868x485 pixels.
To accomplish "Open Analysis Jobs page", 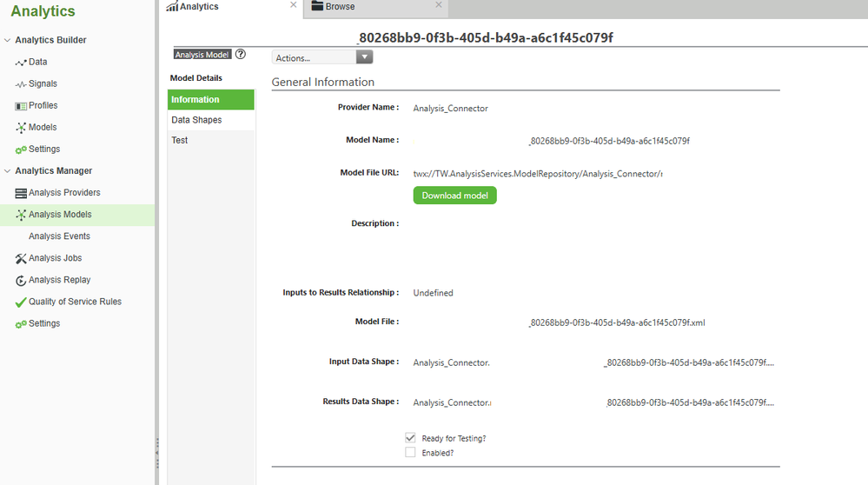I will [x=56, y=258].
